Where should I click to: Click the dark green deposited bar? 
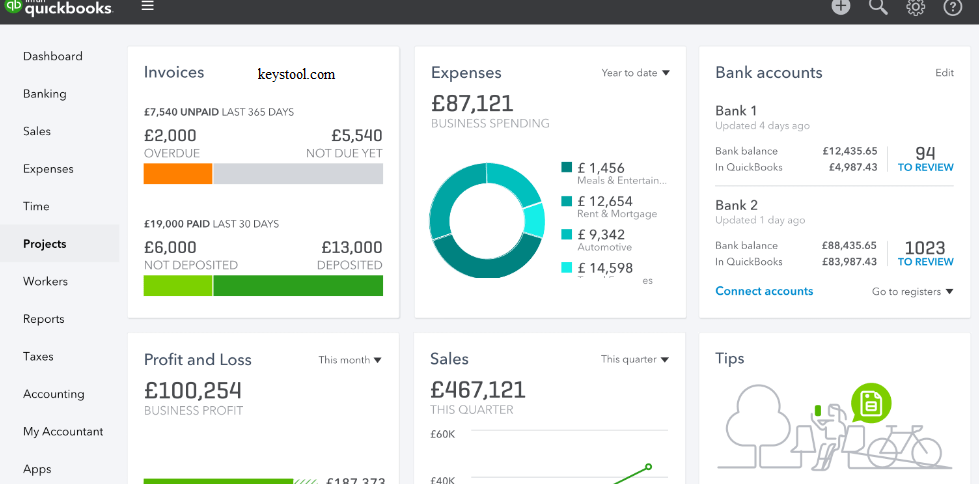pyautogui.click(x=298, y=285)
